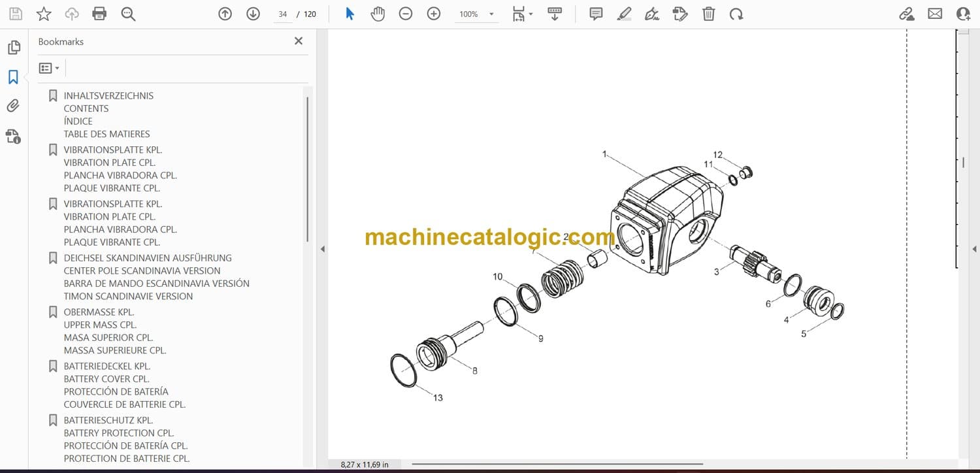The height and width of the screenshot is (473, 980).
Task: Add a sticky note comment
Action: [596, 14]
